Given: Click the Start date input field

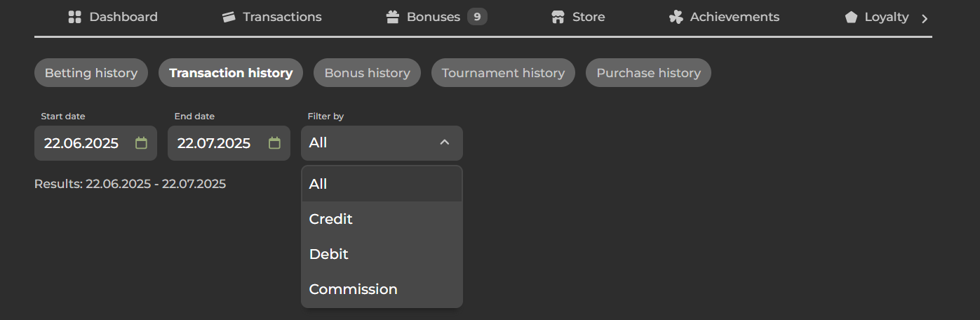Looking at the screenshot, I should tap(81, 143).
